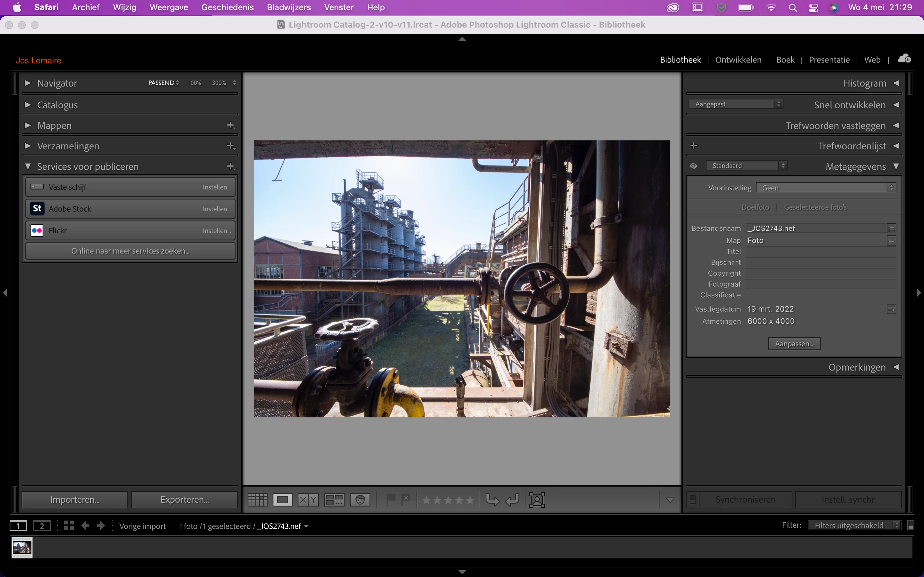Toggle the filter switch beside Filters uitgeschakeld
The image size is (924, 577).
pos(911,526)
